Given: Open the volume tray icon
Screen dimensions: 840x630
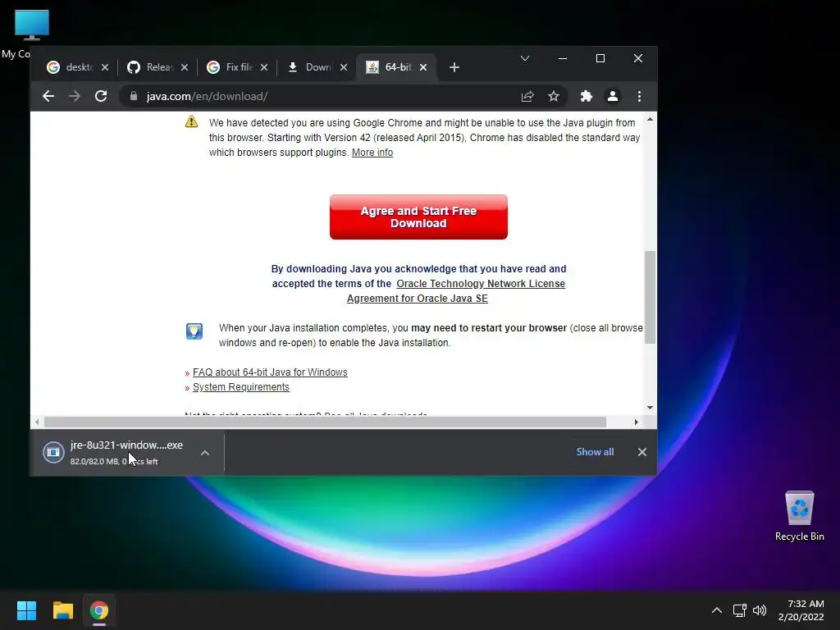Looking at the screenshot, I should click(x=760, y=610).
